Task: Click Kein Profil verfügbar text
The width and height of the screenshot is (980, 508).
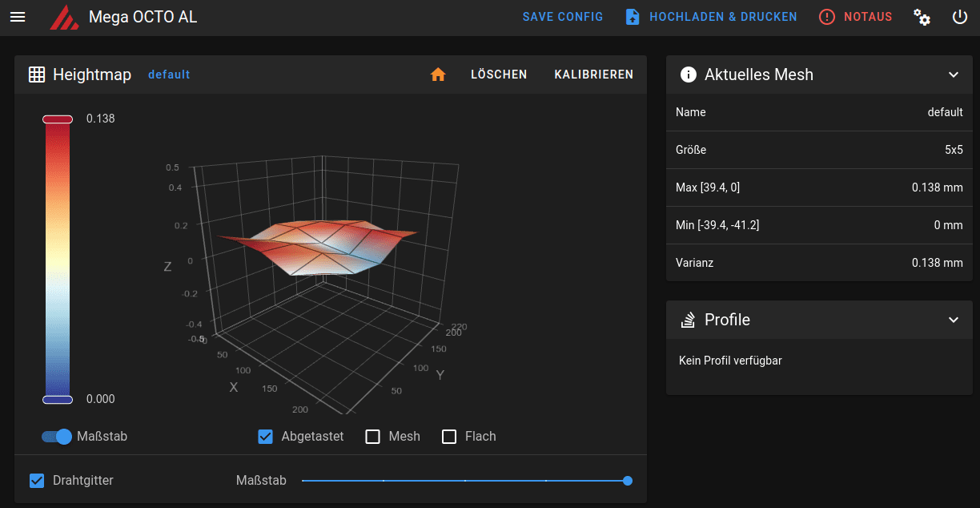Action: (x=730, y=361)
